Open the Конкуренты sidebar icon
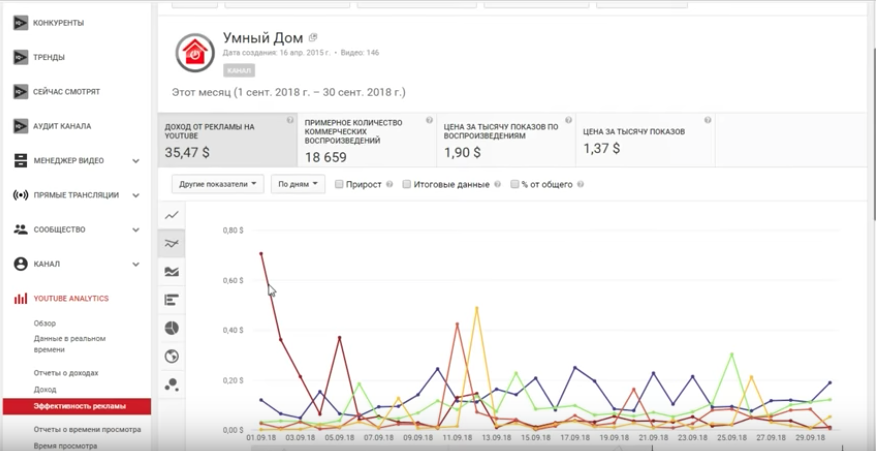Viewport: 876px width, 451px height. 21,23
